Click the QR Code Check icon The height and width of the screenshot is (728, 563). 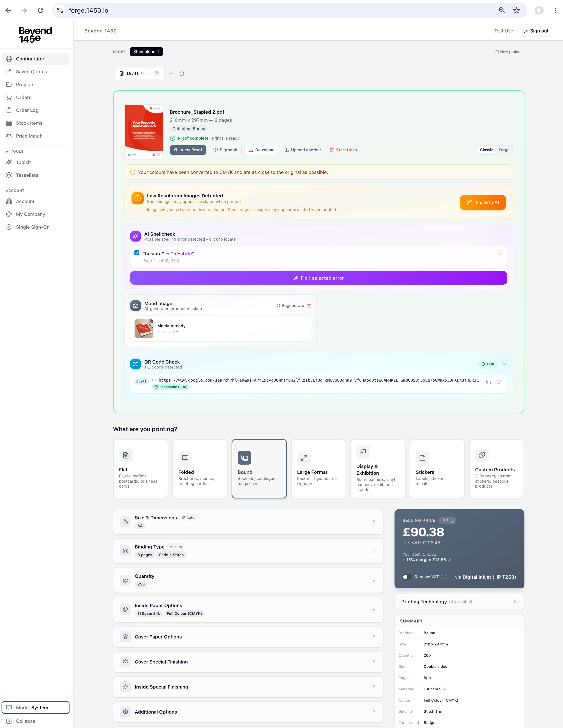(x=135, y=364)
